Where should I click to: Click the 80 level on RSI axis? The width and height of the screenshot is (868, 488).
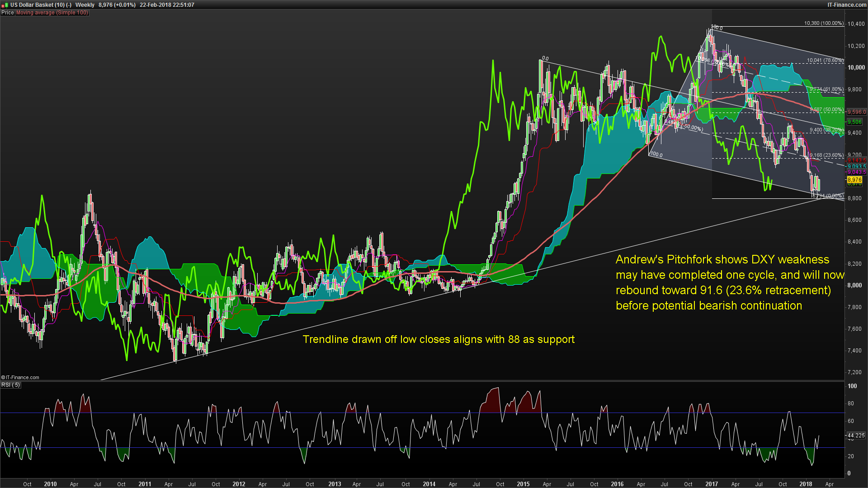(x=851, y=404)
